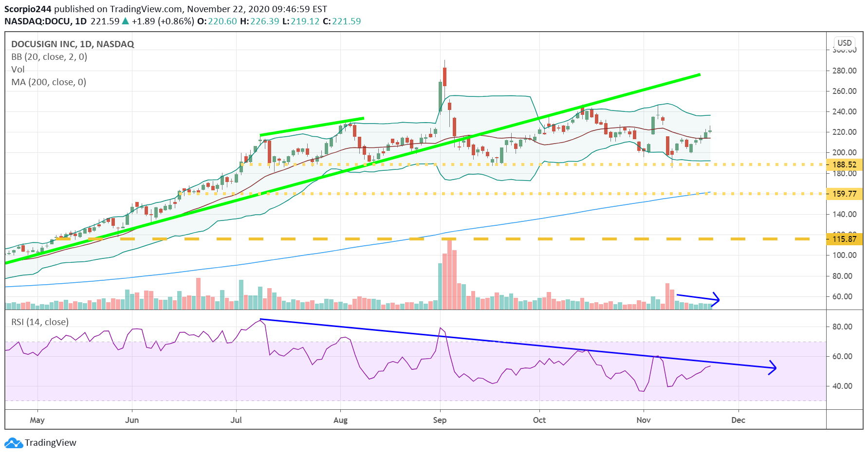The height and width of the screenshot is (456, 868).
Task: Click the TradingView logo icon
Action: 14,443
